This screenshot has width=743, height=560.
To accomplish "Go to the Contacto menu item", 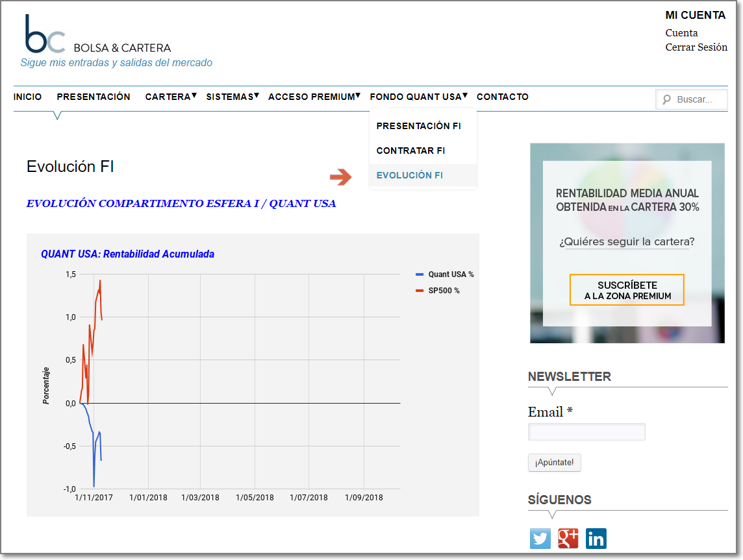I will tap(502, 97).
